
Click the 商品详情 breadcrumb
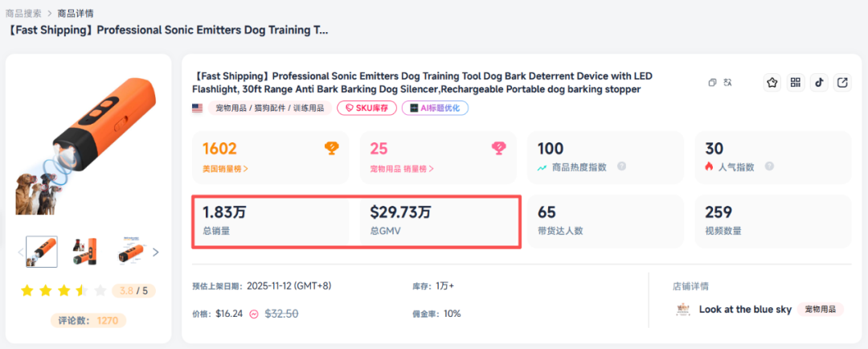75,13
